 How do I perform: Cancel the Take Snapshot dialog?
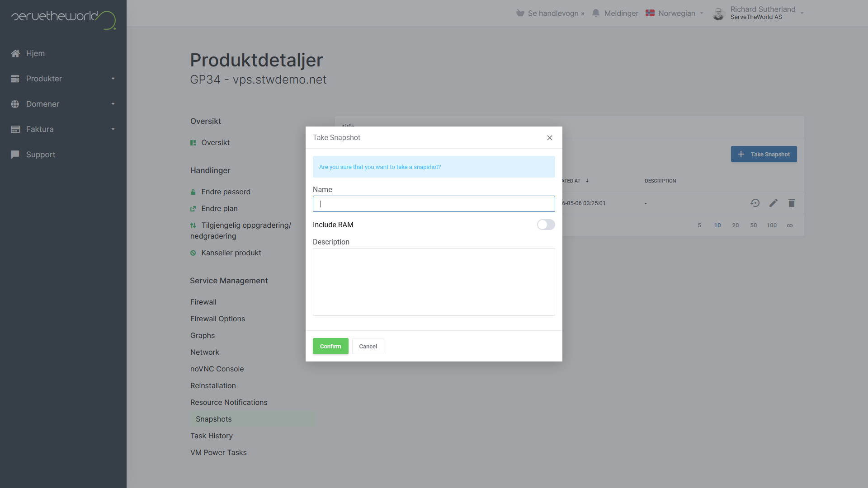368,346
